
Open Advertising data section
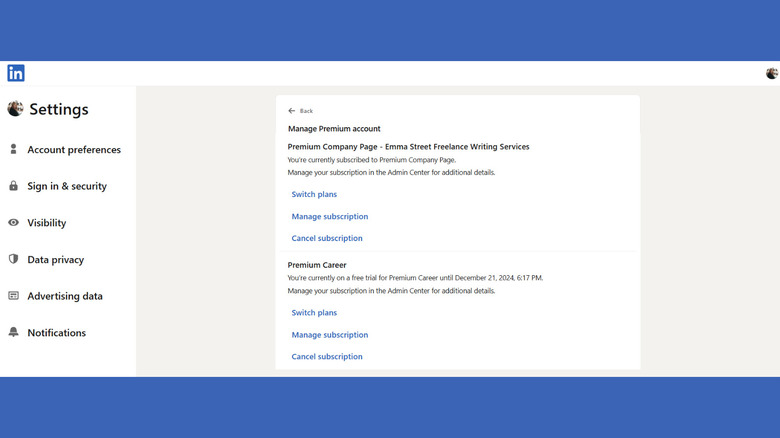click(x=65, y=296)
